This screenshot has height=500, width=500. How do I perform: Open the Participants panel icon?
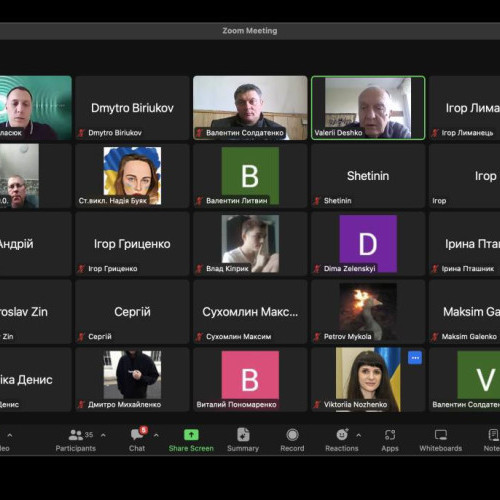(76, 435)
